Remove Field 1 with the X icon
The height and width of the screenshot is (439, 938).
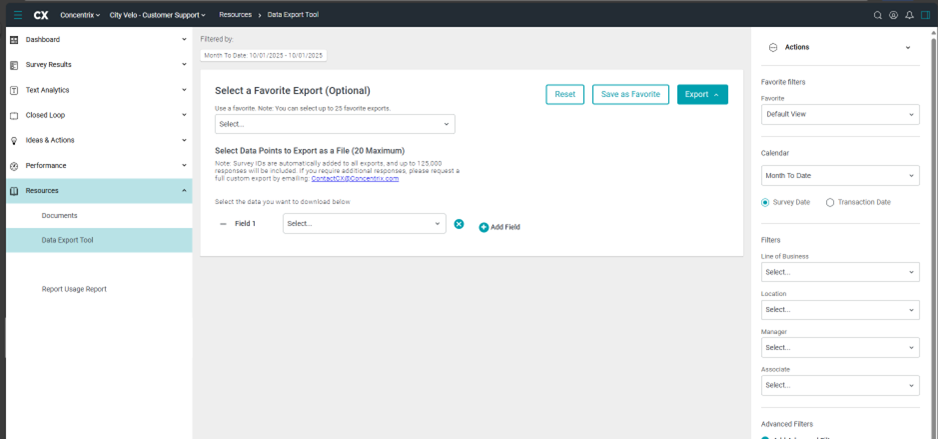pos(459,224)
